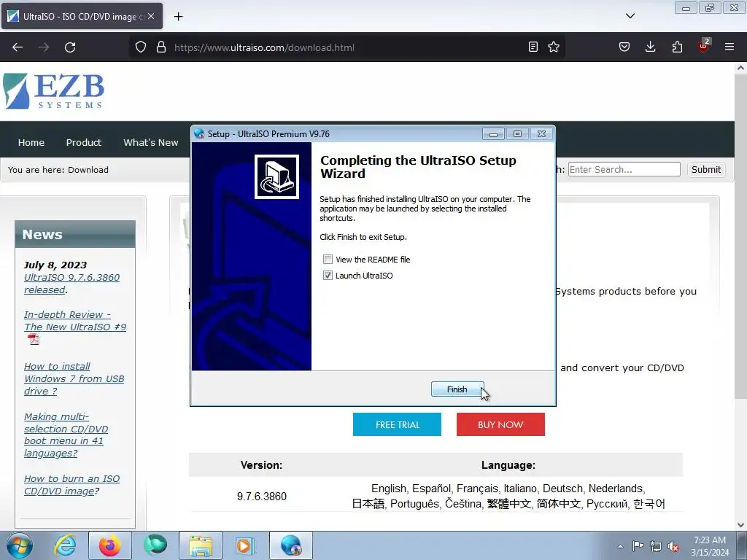Open Save to Pocket icon
The image size is (747, 560).
(x=624, y=47)
